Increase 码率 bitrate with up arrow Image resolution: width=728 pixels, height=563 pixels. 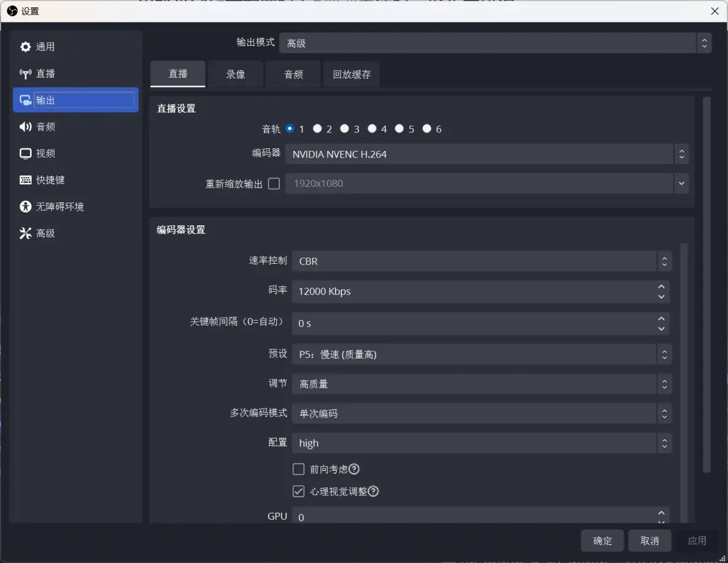click(x=661, y=286)
